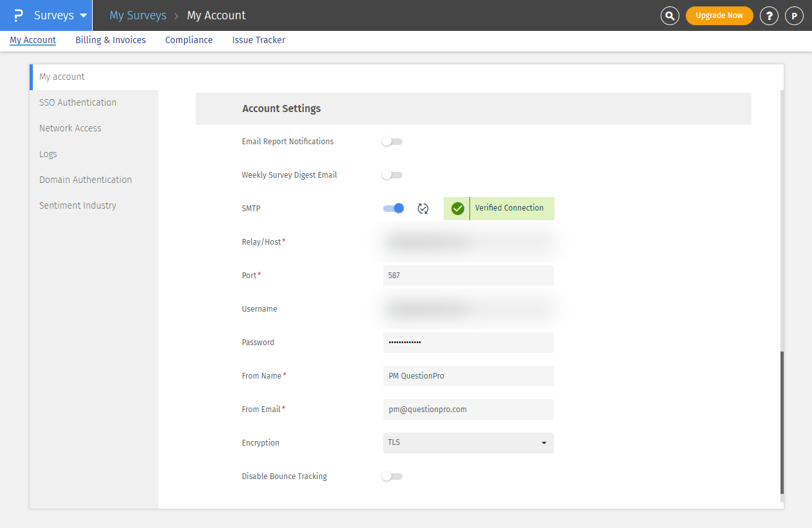
Task: Click the Upgrade Now button
Action: tap(719, 15)
